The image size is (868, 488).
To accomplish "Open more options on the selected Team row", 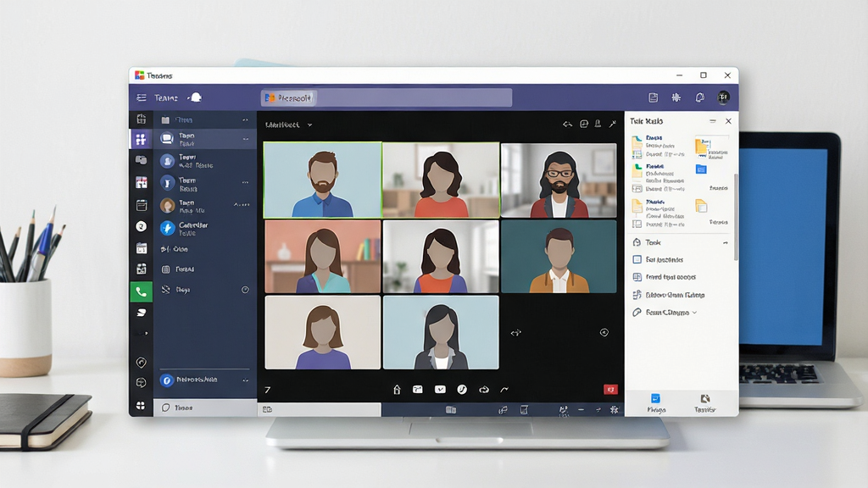I will pos(245,139).
